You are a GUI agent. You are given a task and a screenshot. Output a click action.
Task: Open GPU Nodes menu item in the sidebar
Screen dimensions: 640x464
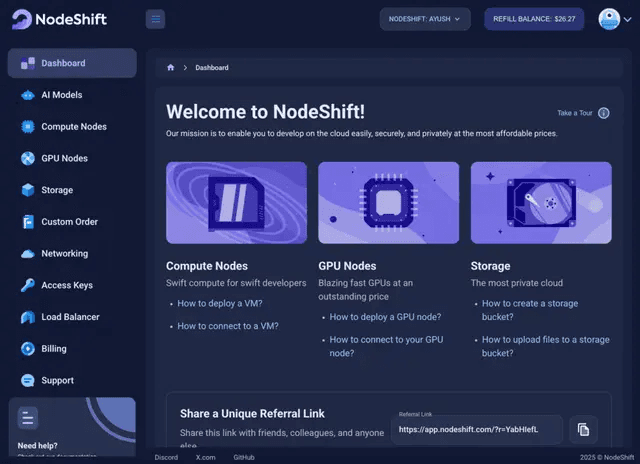[72, 158]
